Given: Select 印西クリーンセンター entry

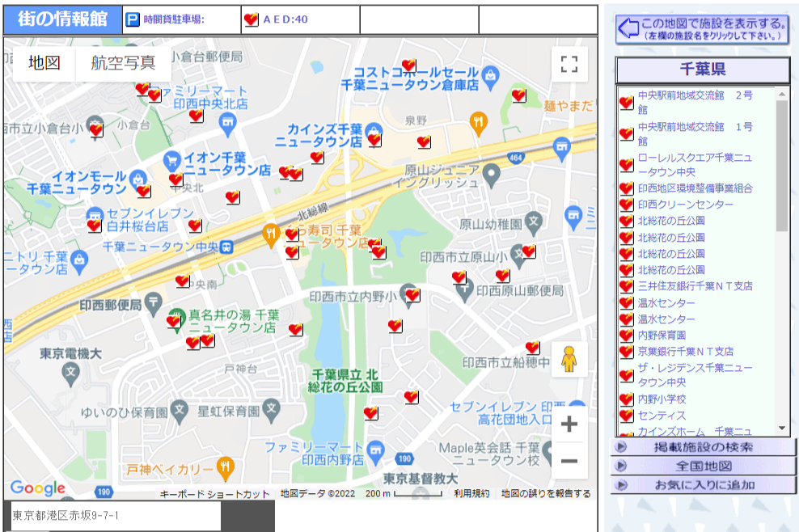Looking at the screenshot, I should click(685, 205).
